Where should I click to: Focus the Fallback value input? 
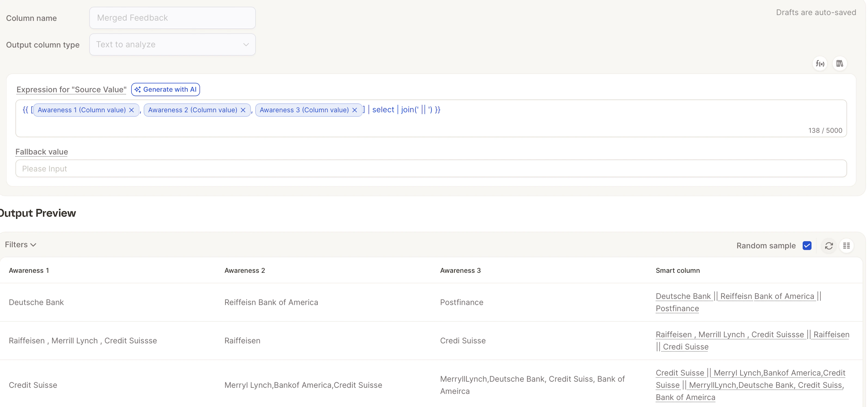coord(431,169)
